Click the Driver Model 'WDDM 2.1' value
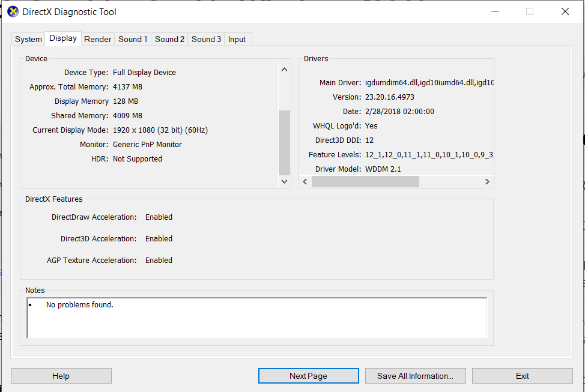 click(x=383, y=169)
